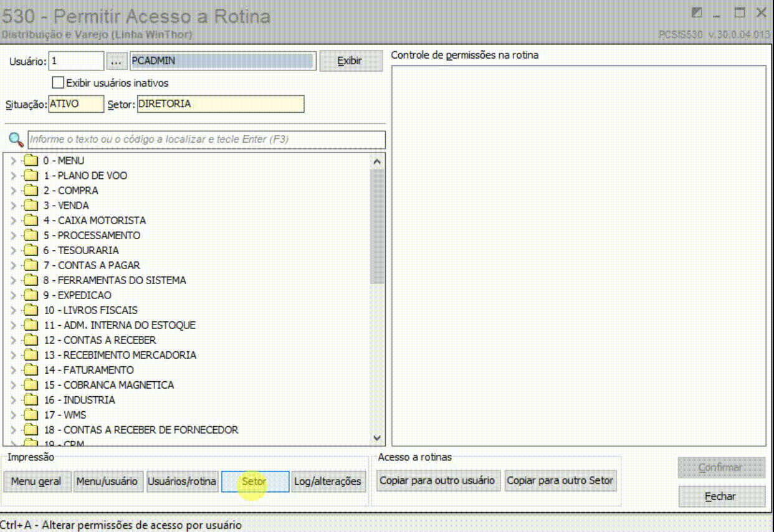Click the folder icon of 9 - EXPEDICAO

pos(31,295)
